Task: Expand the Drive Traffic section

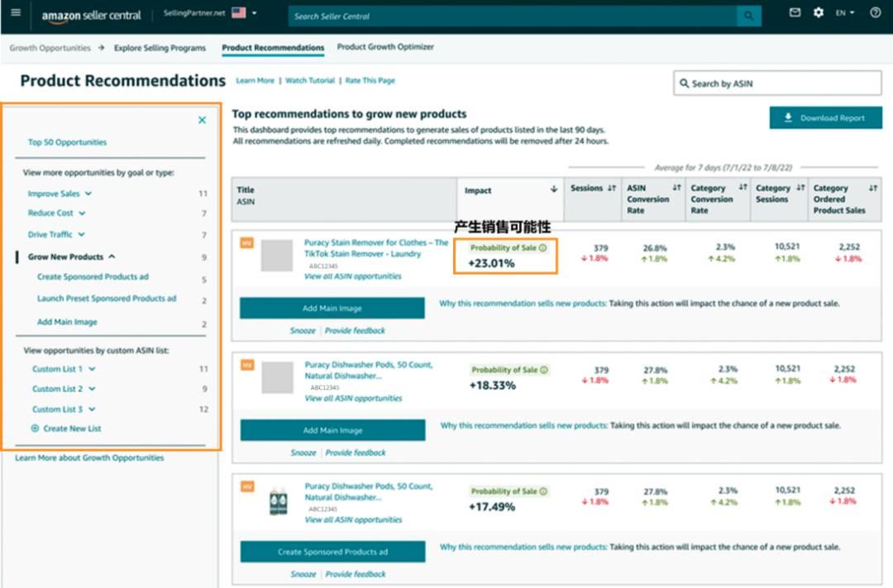Action: [56, 234]
